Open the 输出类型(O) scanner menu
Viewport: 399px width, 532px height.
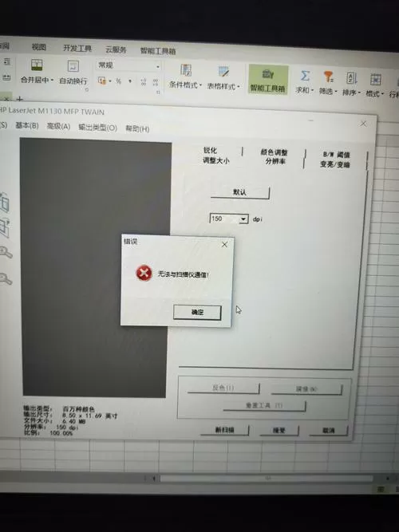(98, 128)
